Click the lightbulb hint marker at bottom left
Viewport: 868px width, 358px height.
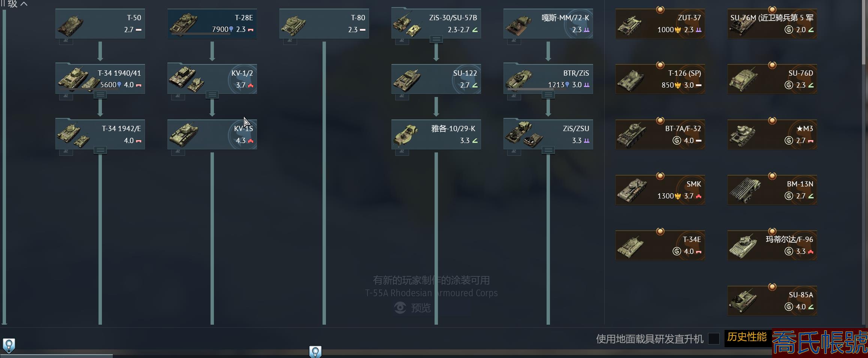[9, 346]
